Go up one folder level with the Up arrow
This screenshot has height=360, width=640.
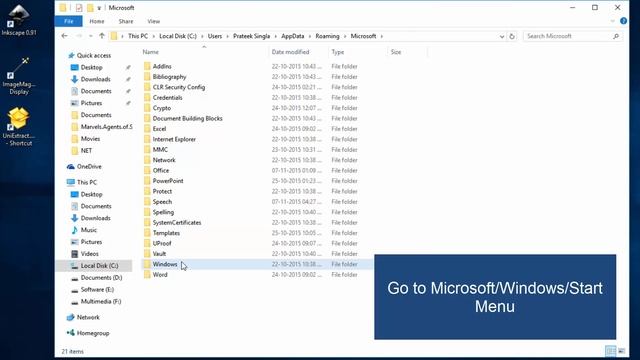[x=102, y=36]
